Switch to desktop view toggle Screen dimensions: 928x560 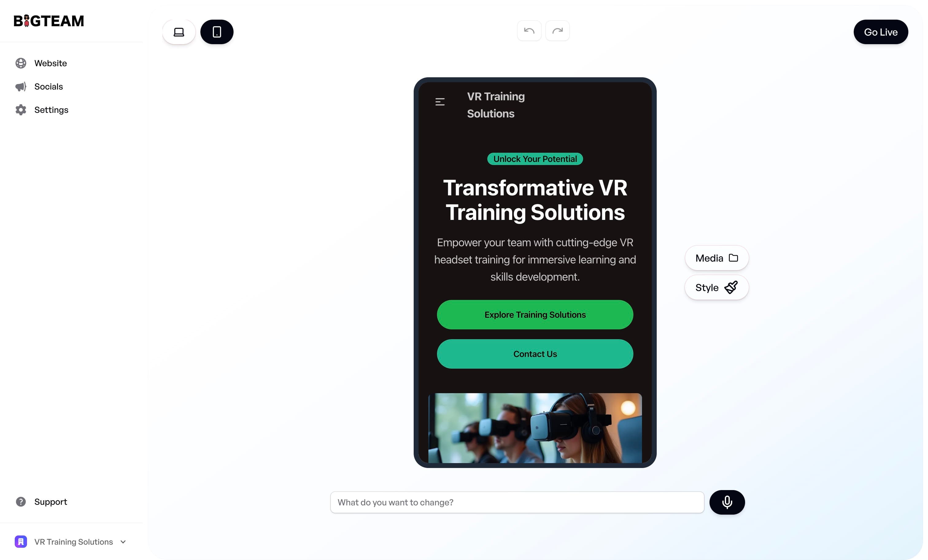pyautogui.click(x=179, y=31)
